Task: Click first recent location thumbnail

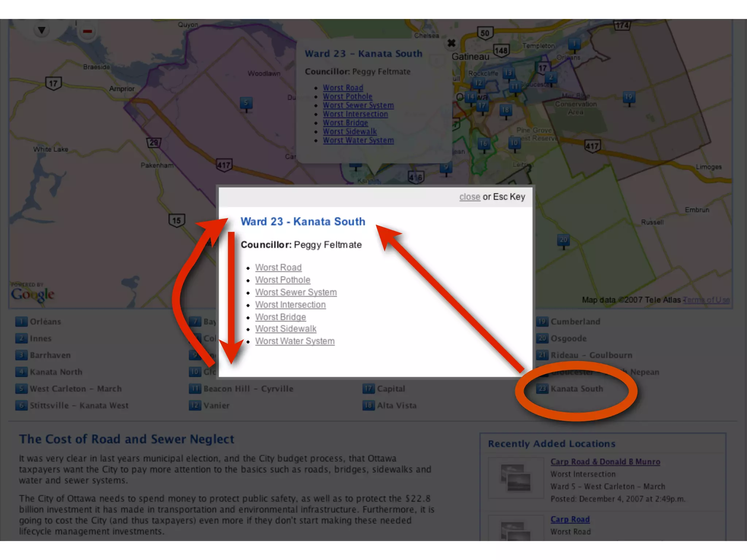Action: [x=516, y=478]
